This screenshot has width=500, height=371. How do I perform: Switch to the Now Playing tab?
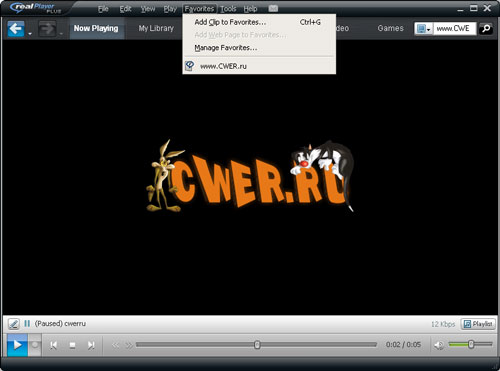point(96,28)
